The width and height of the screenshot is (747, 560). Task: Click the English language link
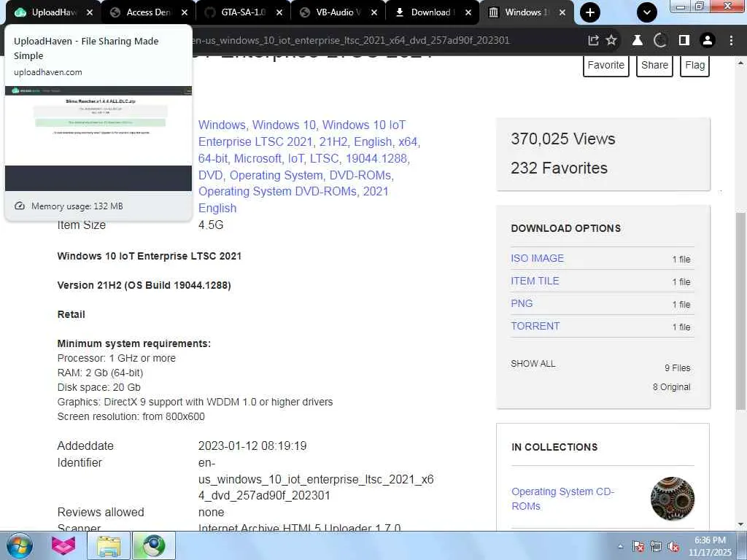[x=217, y=208]
